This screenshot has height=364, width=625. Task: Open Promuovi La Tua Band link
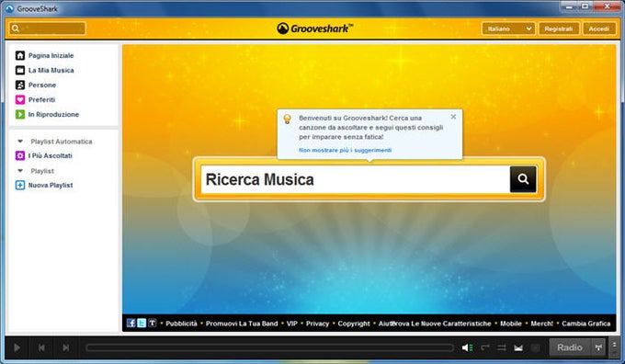tap(242, 324)
